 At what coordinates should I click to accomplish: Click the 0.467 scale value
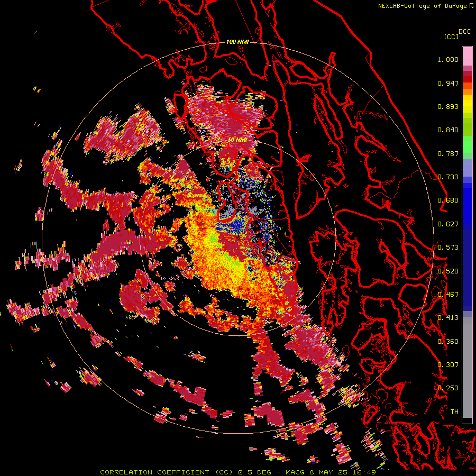coord(448,295)
